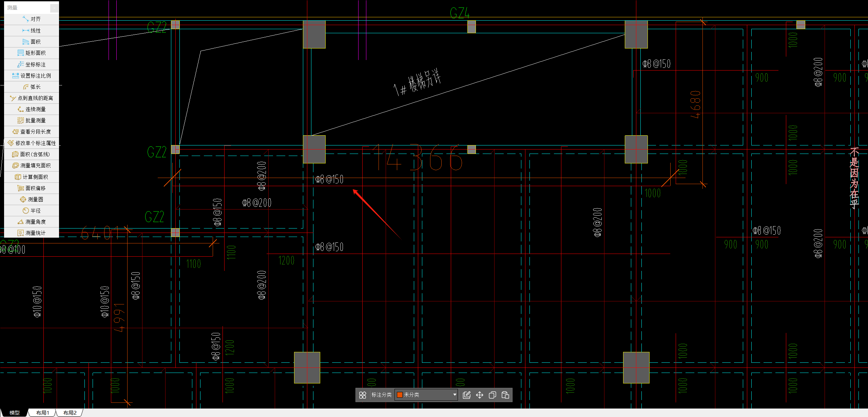868x417 pixels.
Task: Switch to the 布局1 tab
Action: click(42, 413)
